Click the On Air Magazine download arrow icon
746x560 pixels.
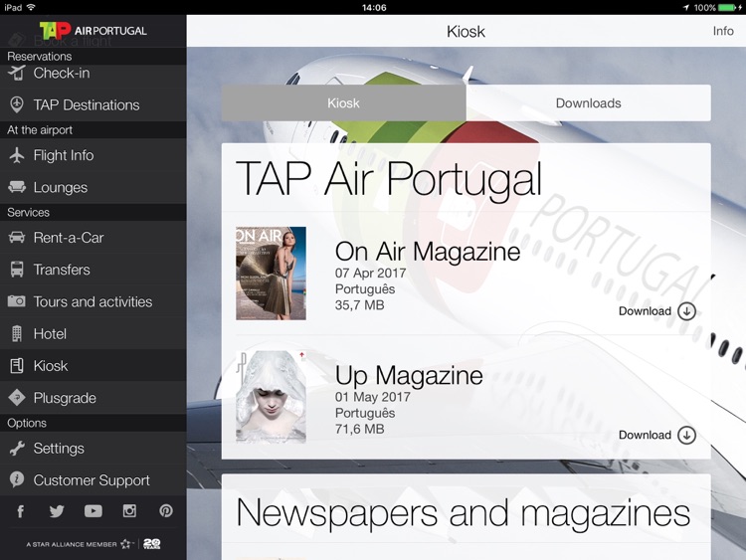pyautogui.click(x=686, y=311)
